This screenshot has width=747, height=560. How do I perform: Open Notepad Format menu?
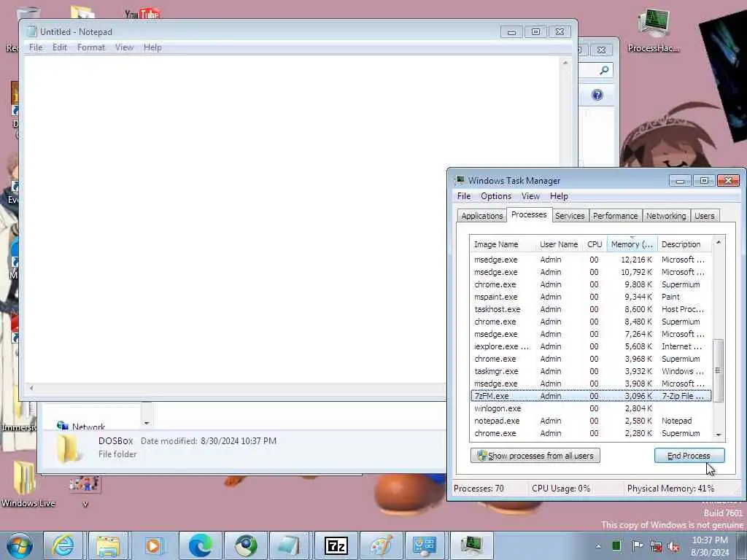click(x=91, y=47)
